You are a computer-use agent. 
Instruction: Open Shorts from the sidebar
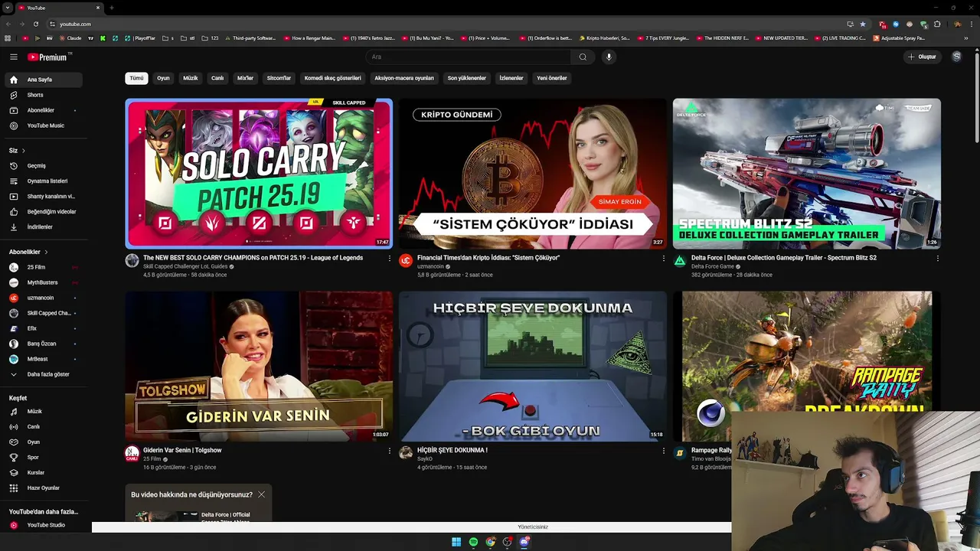[x=44, y=95]
